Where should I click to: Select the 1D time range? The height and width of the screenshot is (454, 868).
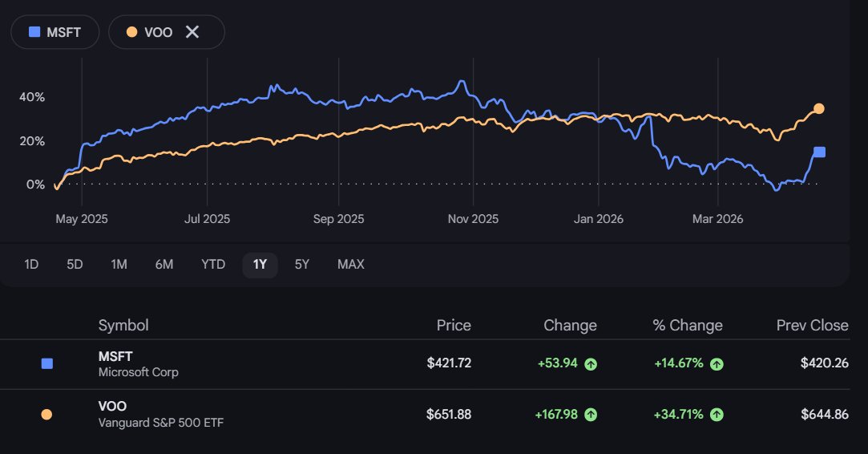click(x=31, y=265)
